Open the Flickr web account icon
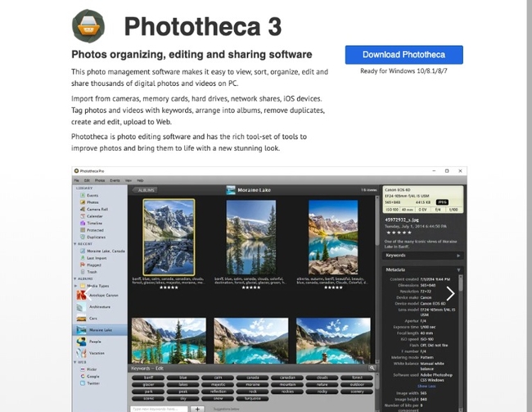Image resolution: width=532 pixels, height=412 pixels. tap(83, 369)
